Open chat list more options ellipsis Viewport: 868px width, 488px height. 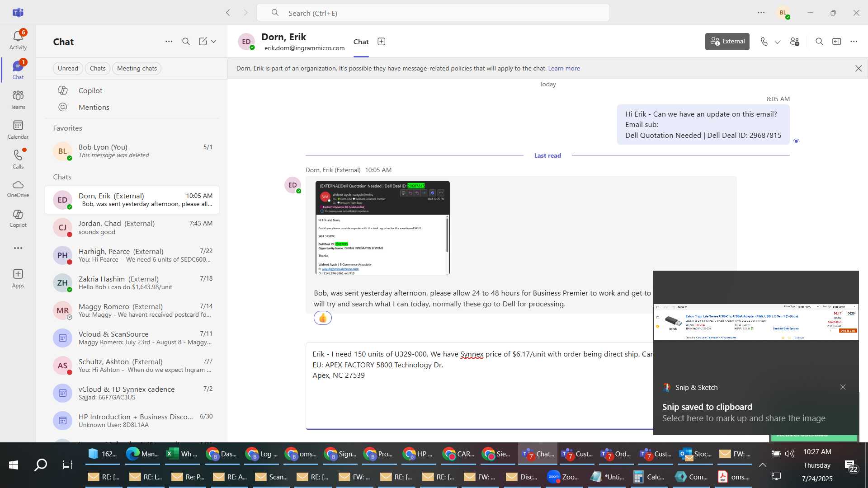169,42
